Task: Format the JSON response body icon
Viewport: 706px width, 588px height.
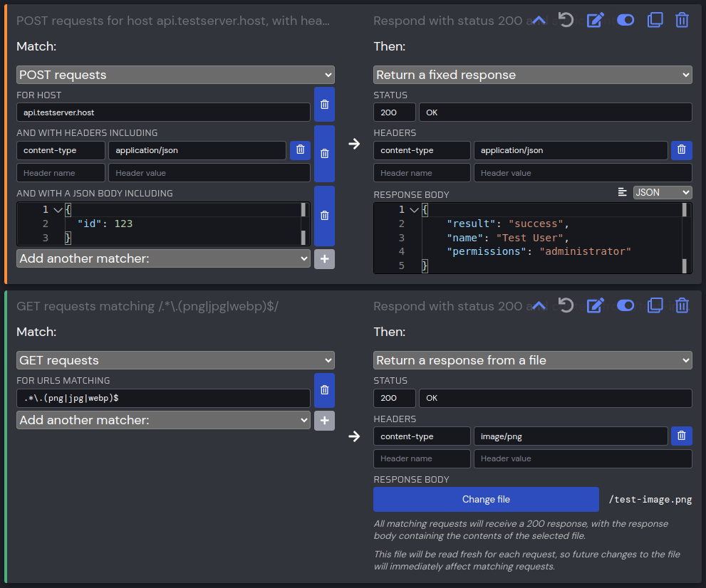Action: pyautogui.click(x=623, y=192)
